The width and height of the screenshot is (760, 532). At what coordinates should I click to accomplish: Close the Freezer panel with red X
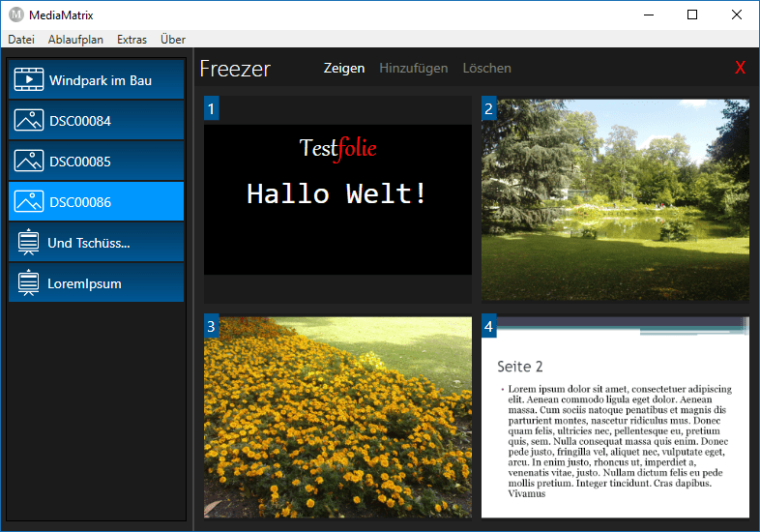pyautogui.click(x=740, y=68)
